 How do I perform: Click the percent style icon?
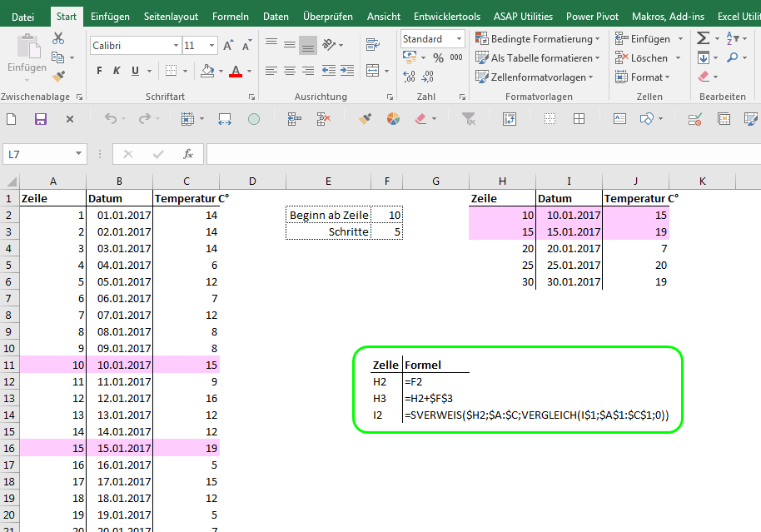tap(438, 57)
